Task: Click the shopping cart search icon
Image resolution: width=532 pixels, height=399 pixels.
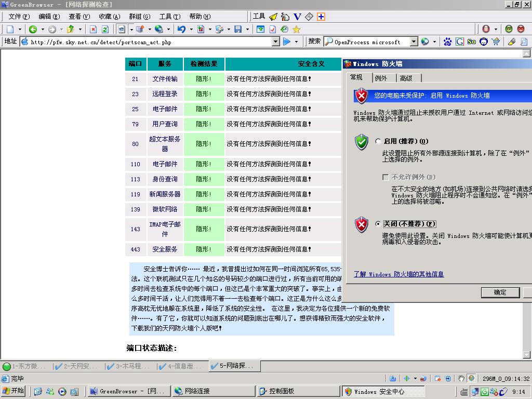Action: [x=496, y=42]
